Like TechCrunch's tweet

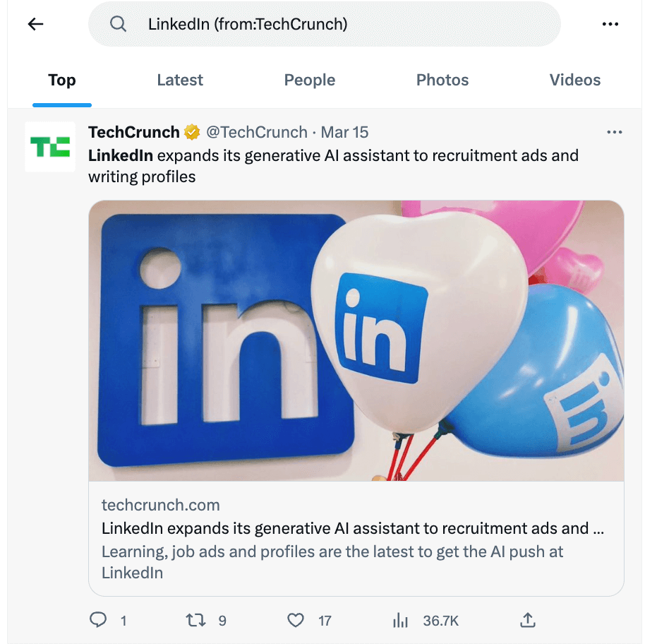pyautogui.click(x=296, y=619)
